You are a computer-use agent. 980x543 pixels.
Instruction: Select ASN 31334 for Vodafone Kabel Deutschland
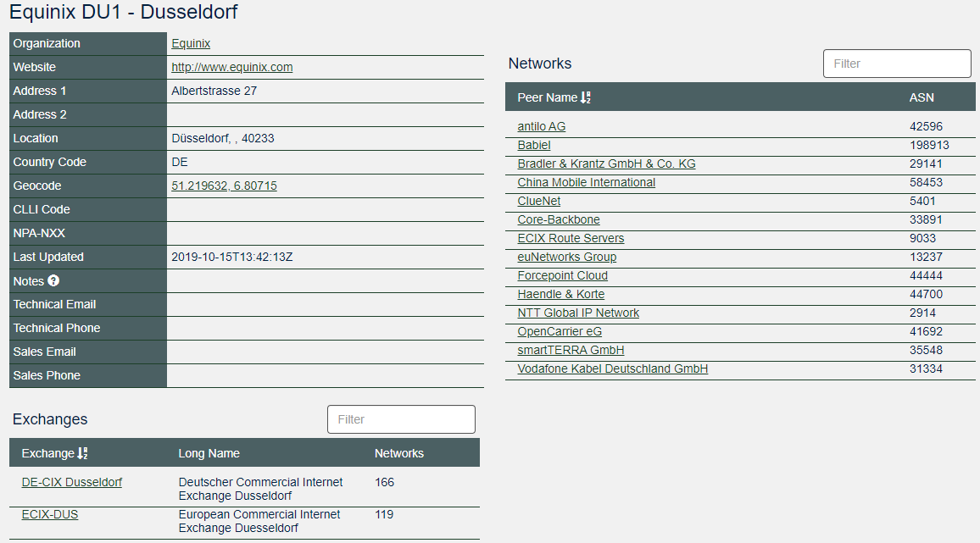[926, 368]
